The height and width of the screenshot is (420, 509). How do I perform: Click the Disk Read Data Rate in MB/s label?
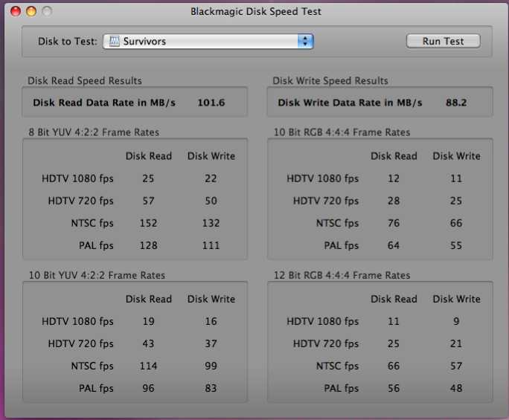click(x=104, y=103)
